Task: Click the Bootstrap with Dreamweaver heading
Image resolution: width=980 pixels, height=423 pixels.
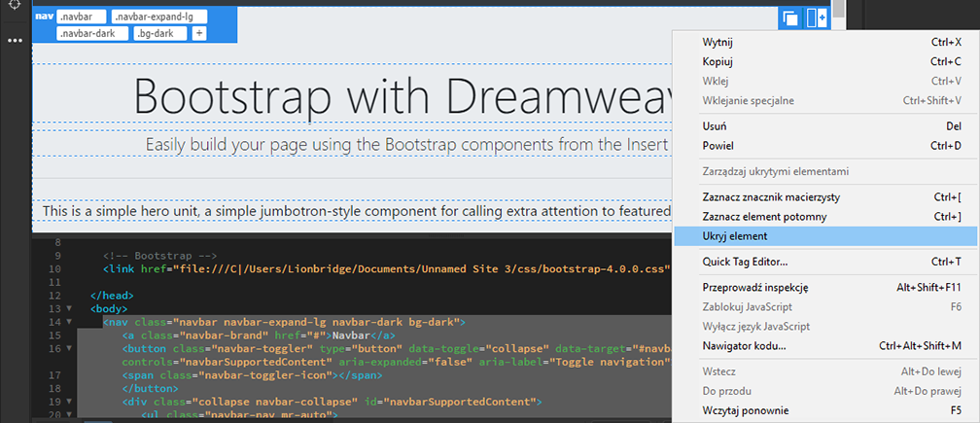Action: click(352, 95)
